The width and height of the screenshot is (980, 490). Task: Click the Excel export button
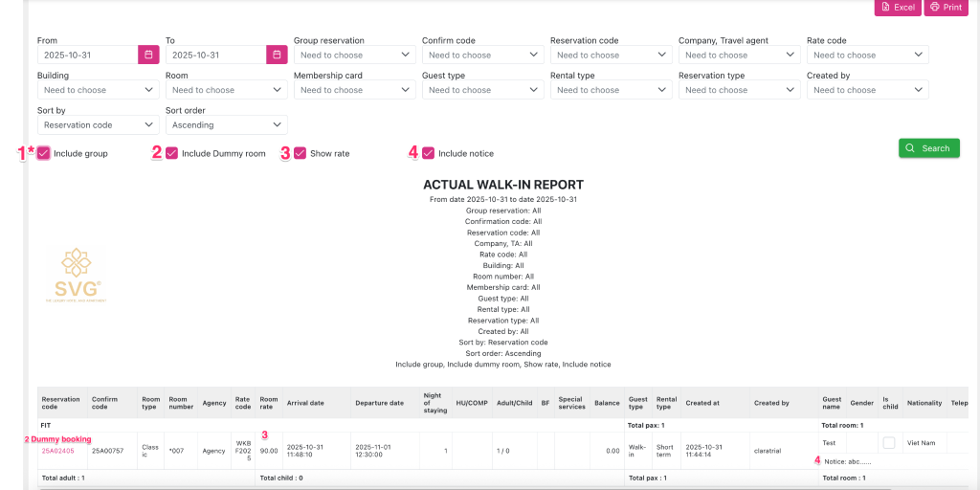pos(897,7)
